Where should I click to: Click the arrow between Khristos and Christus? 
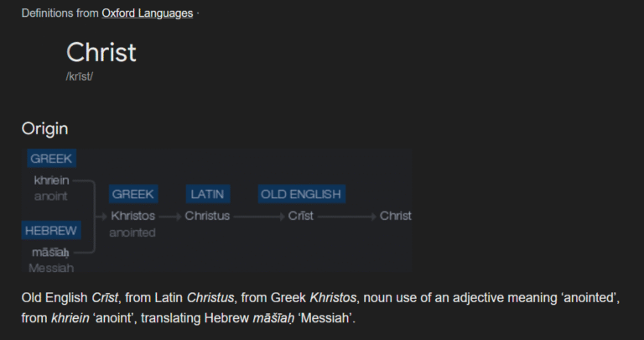[170, 217]
